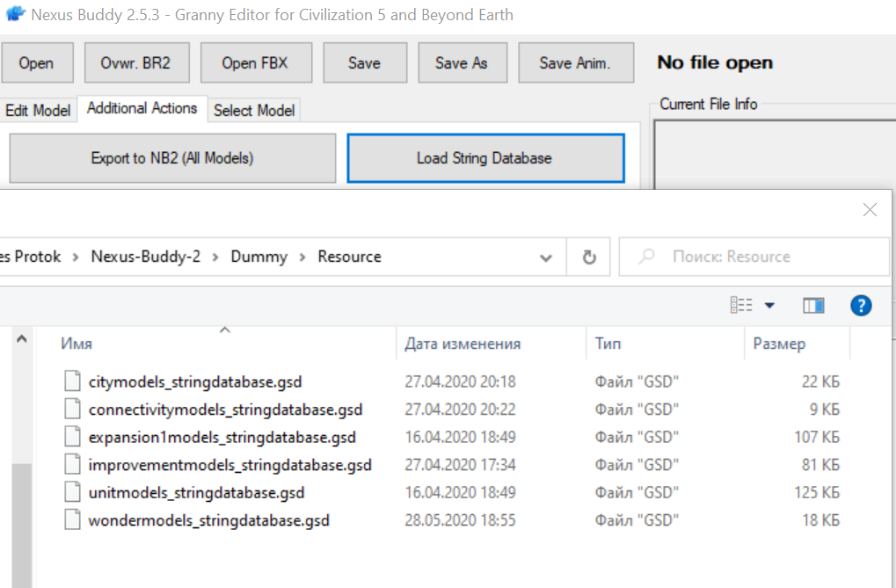
Task: Click the 107 КБ size cell
Action: [817, 438]
